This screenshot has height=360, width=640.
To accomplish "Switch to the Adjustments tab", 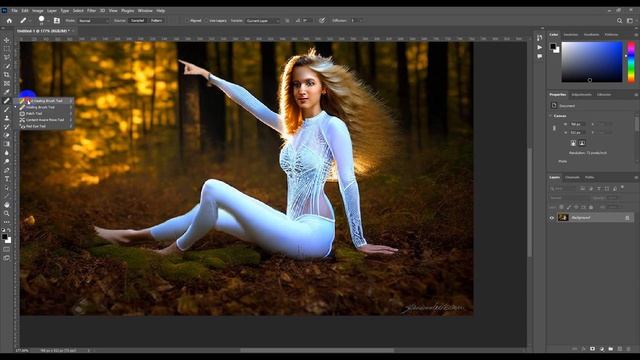I will [x=581, y=95].
